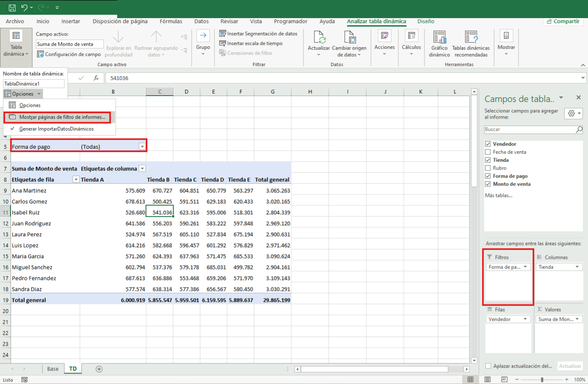Expand Tienda item in Columnas area

click(x=577, y=267)
